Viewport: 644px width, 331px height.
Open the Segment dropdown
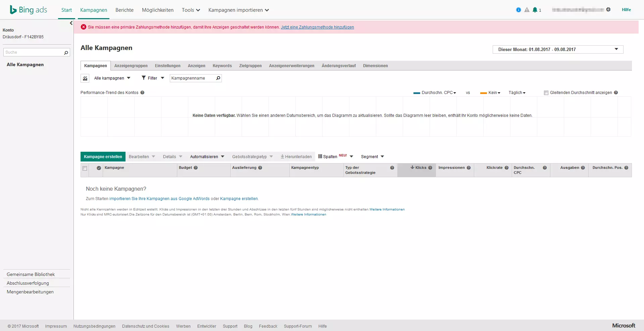pos(373,157)
